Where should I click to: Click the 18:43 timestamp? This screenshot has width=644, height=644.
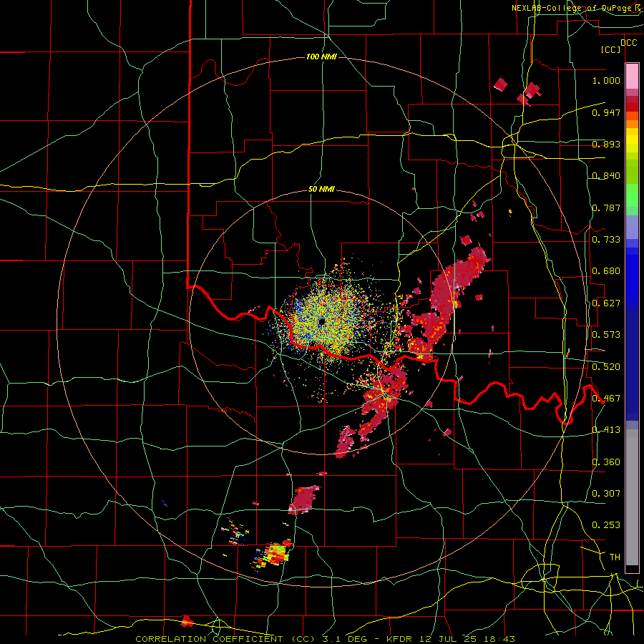(500, 639)
